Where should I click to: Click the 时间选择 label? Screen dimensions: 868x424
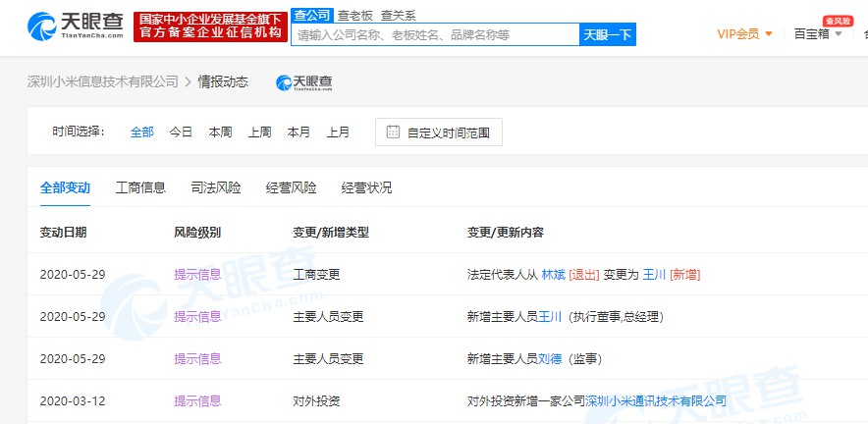pos(79,132)
